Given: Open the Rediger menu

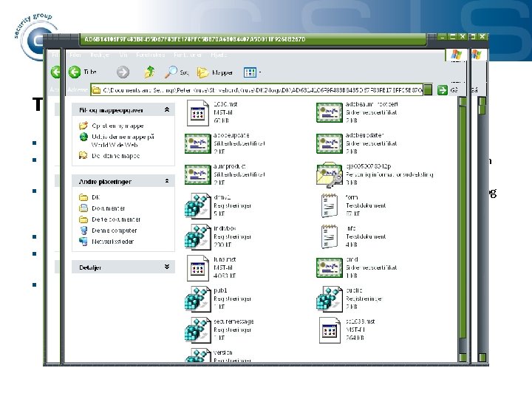Looking at the screenshot, I should [100, 55].
